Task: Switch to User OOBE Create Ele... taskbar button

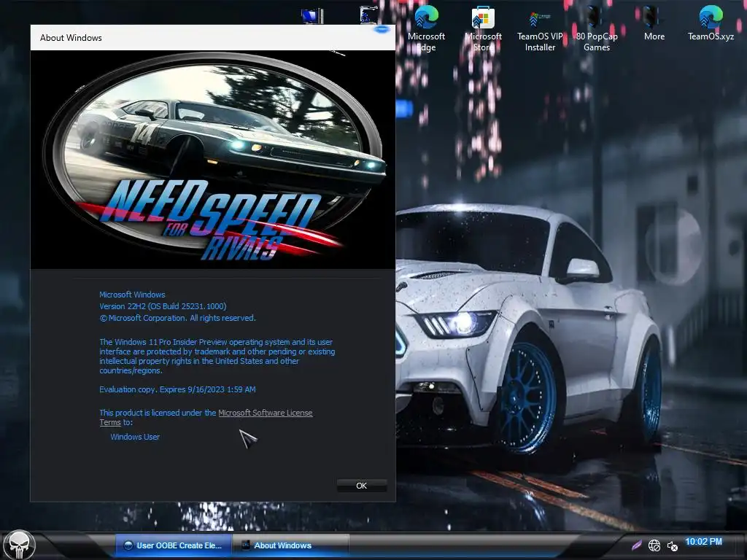Action: (x=174, y=545)
